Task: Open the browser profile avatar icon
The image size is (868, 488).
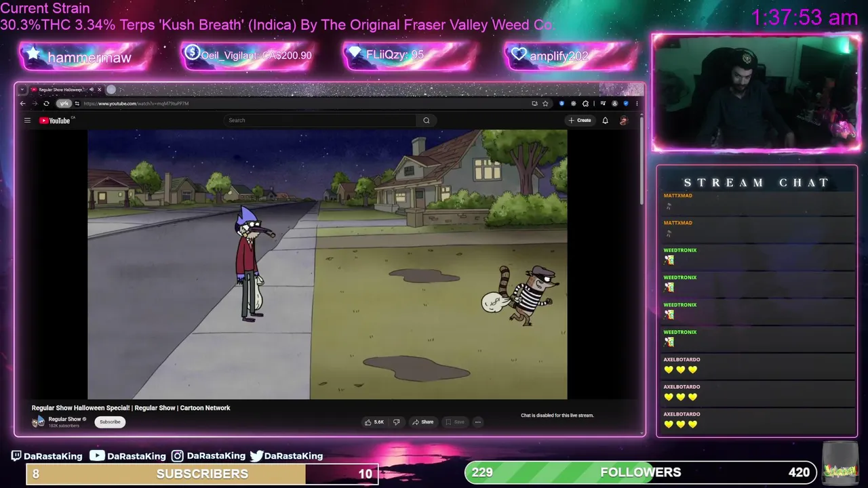Action: [x=615, y=104]
